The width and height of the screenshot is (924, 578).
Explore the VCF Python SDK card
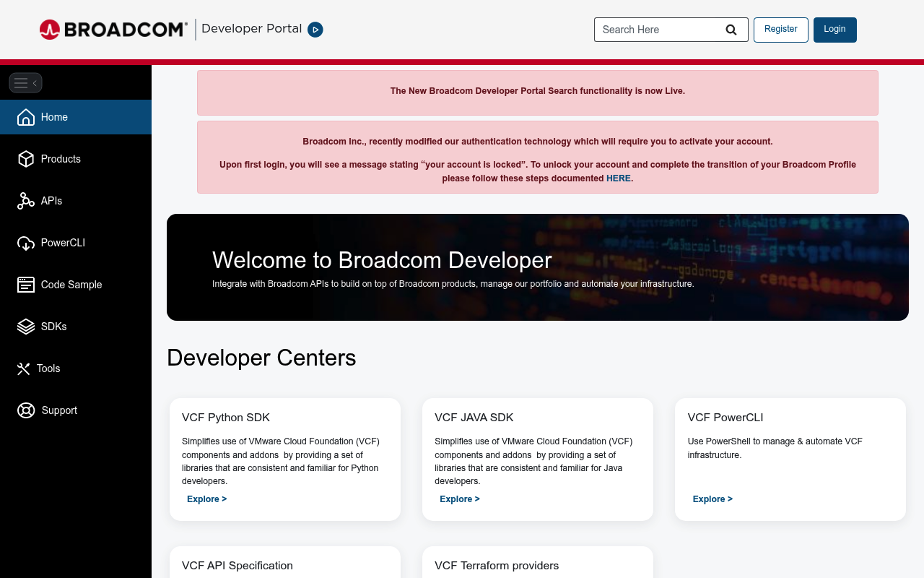point(207,499)
